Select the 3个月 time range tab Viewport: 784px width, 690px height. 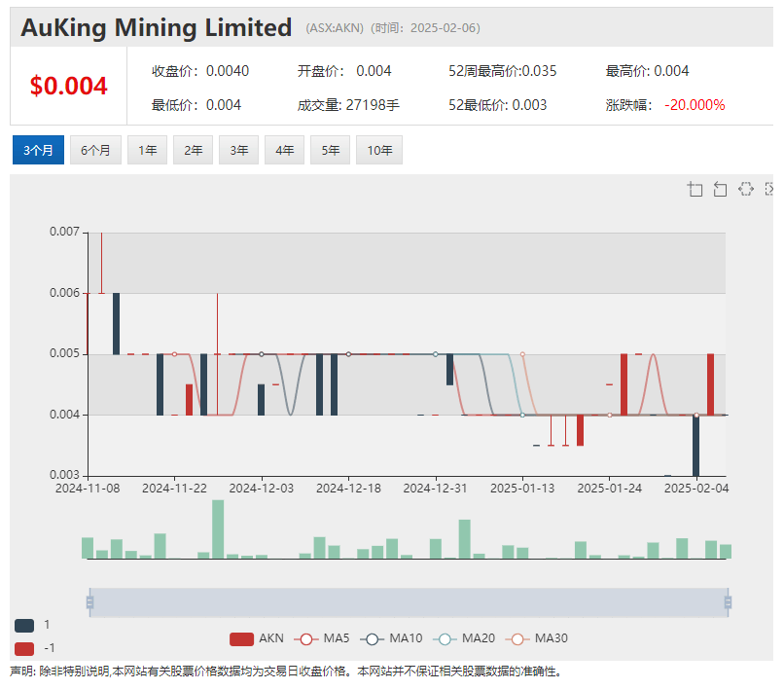[39, 151]
